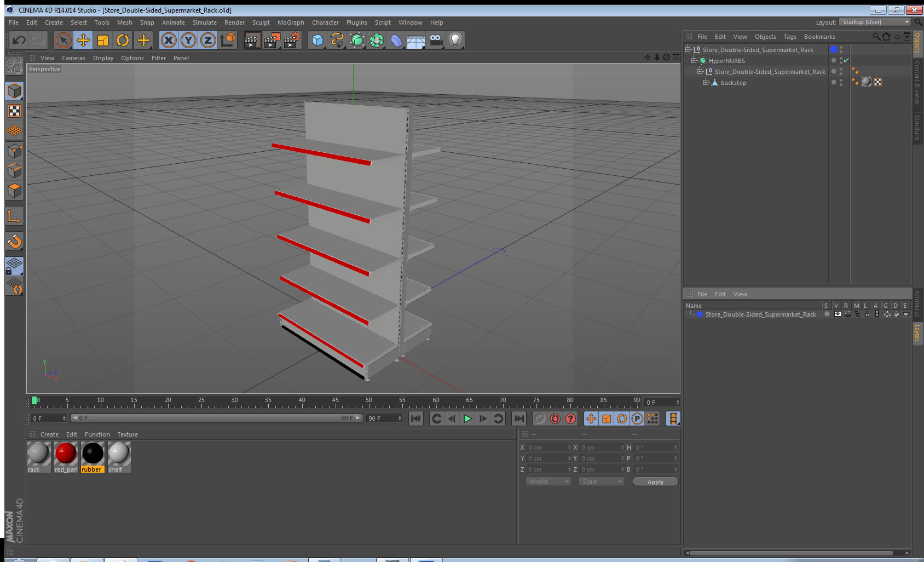
Task: Click the coordinate system icon
Action: 228,40
